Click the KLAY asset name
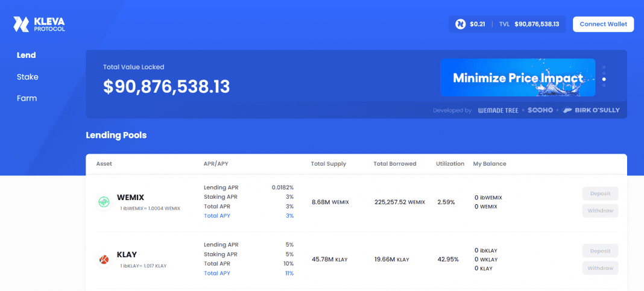This screenshot has height=291, width=644. (x=127, y=254)
